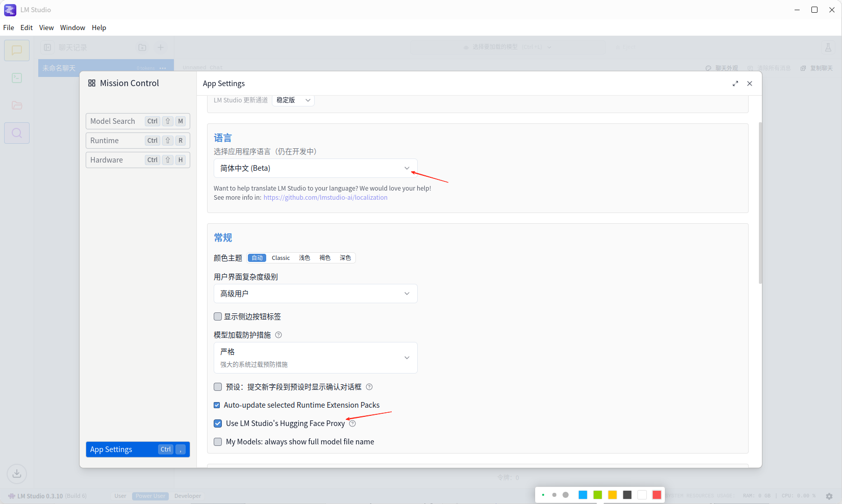Set color theme to 褐色
The height and width of the screenshot is (504, 842).
coord(325,258)
